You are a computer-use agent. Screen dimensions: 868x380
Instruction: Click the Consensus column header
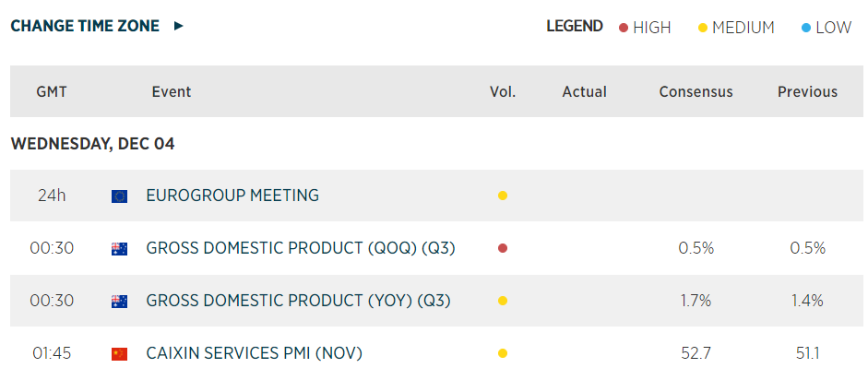tap(696, 91)
